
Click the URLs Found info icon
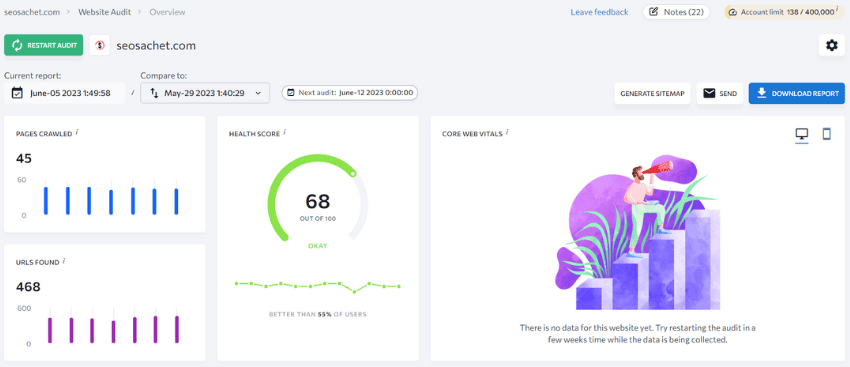coord(64,261)
